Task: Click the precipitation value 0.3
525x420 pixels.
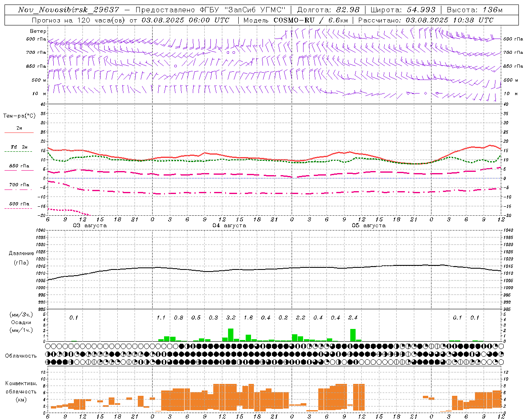Action: tap(213, 317)
